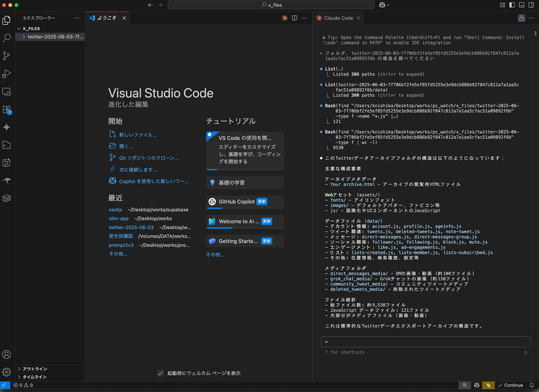The width and height of the screenshot is (539, 392).
Task: Focus the Claude Code prompt input
Action: [x=426, y=342]
